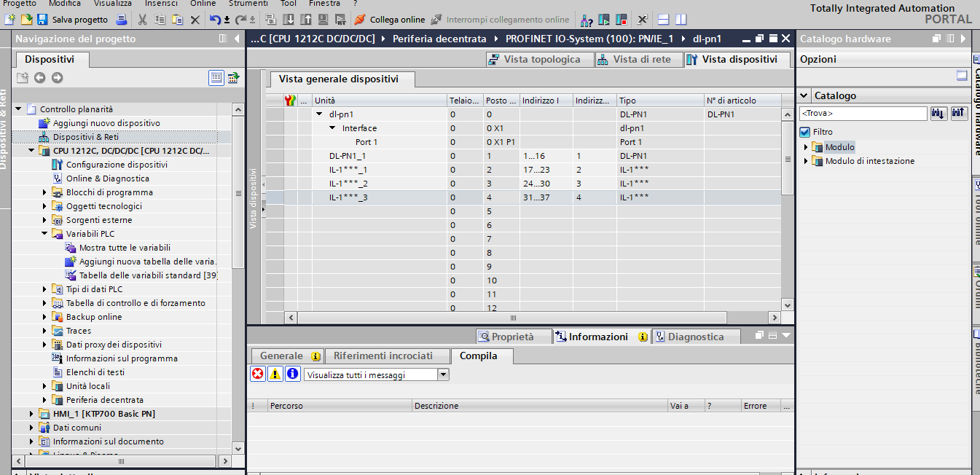Click the cut scissors icon
This screenshot has width=980, height=475.
click(142, 20)
